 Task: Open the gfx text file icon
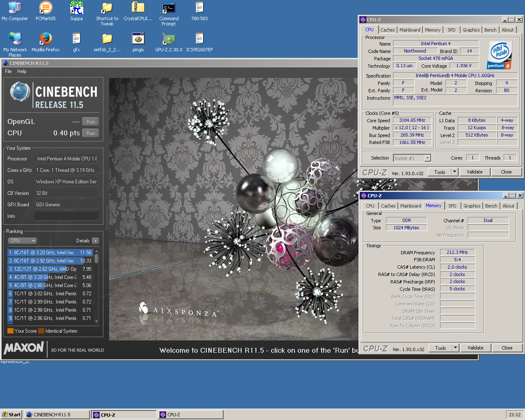pyautogui.click(x=76, y=42)
